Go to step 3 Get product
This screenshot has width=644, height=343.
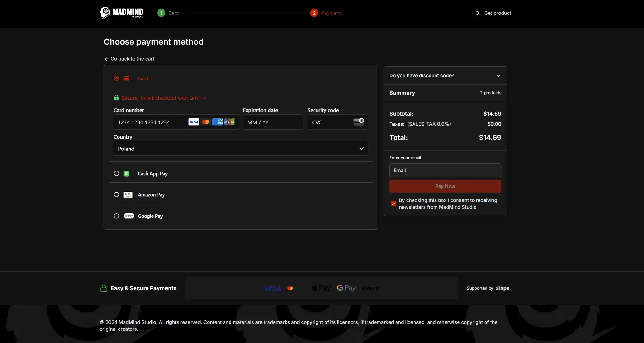(x=492, y=13)
